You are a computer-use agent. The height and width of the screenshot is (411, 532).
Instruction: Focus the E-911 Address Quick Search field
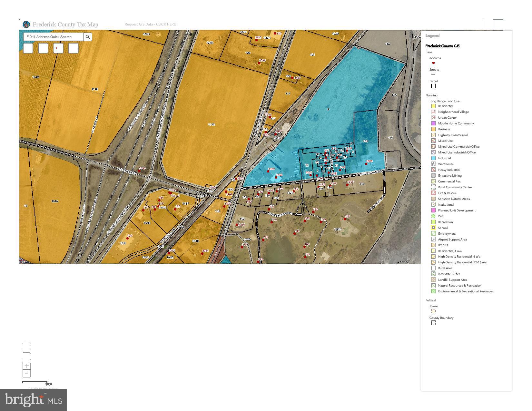(53, 37)
